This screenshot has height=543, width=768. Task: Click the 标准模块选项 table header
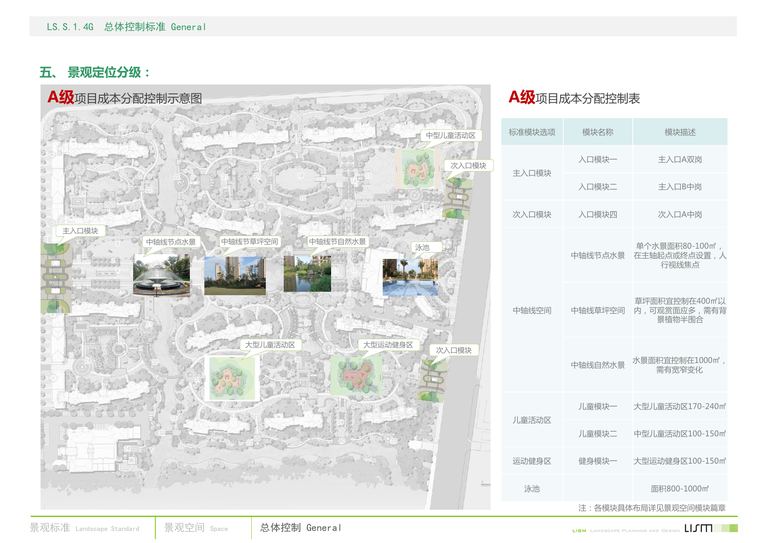click(532, 132)
